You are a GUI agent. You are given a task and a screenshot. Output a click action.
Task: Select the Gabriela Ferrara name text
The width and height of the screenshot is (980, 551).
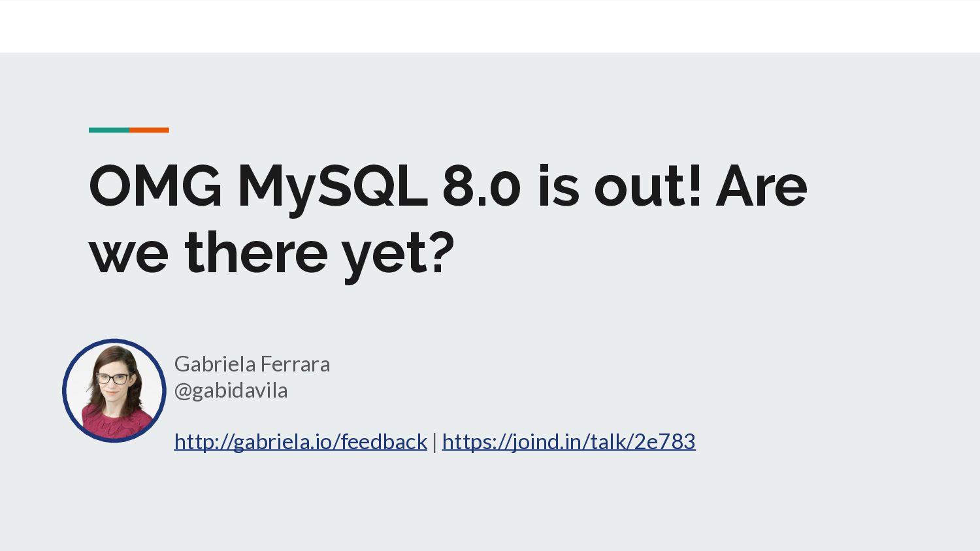(252, 364)
